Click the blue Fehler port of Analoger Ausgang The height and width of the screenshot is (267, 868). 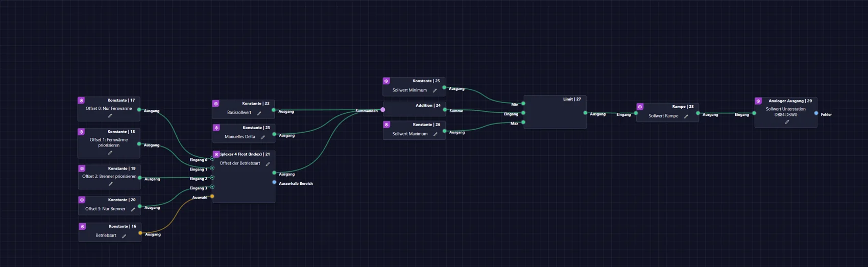pos(816,113)
